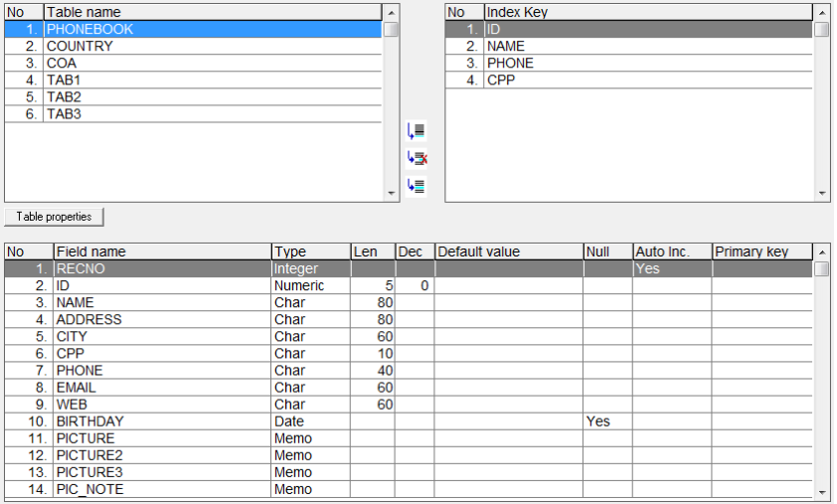Click the Null Yes cell for BIRTHDAY
837x504 pixels.
tap(608, 421)
